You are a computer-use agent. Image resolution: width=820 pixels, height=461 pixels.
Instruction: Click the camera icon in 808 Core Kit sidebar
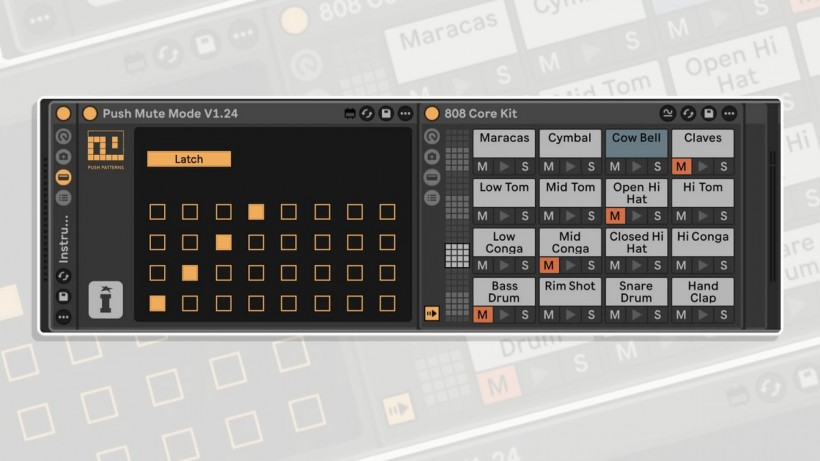coord(431,156)
